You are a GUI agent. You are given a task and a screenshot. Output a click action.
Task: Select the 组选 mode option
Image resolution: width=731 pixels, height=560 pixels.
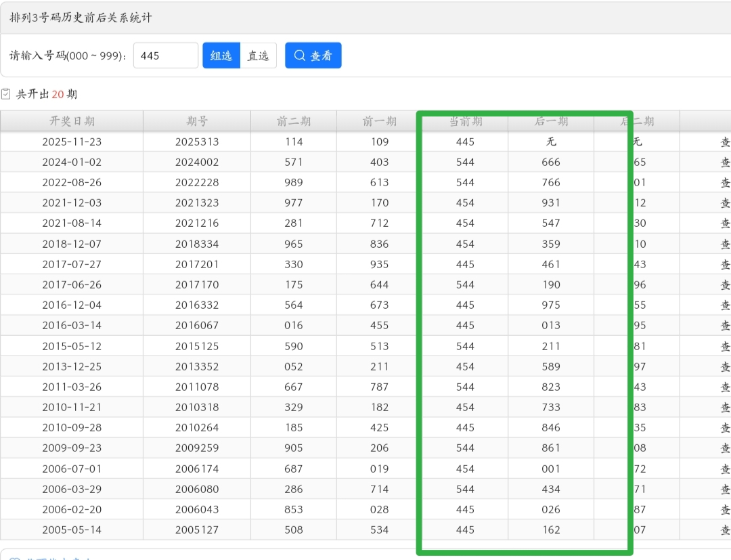(221, 56)
